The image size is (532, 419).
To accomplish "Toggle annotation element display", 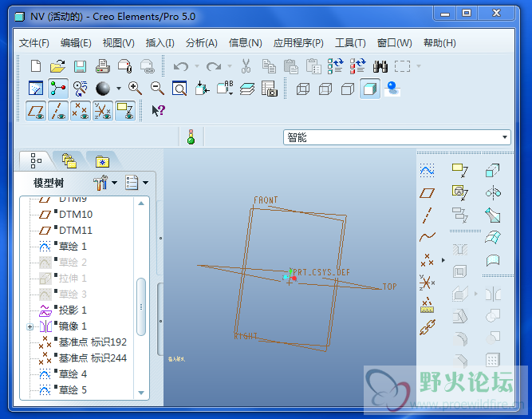I will [125, 111].
